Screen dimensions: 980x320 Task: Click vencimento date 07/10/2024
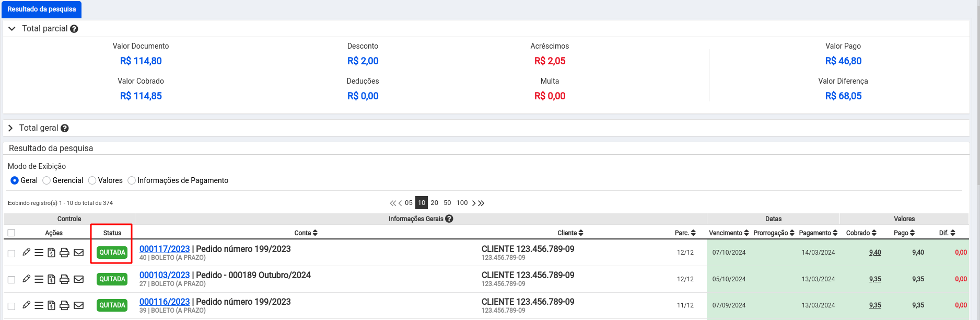coord(729,253)
